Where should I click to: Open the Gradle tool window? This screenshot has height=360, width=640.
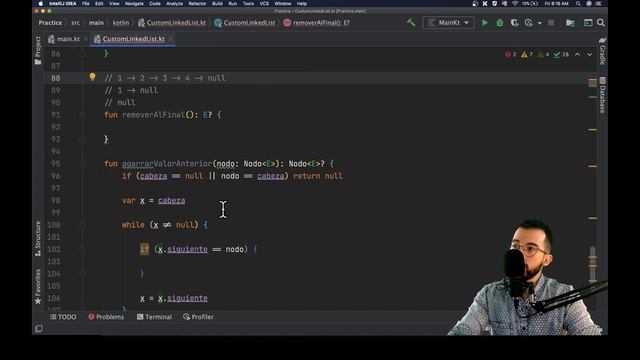602,51
